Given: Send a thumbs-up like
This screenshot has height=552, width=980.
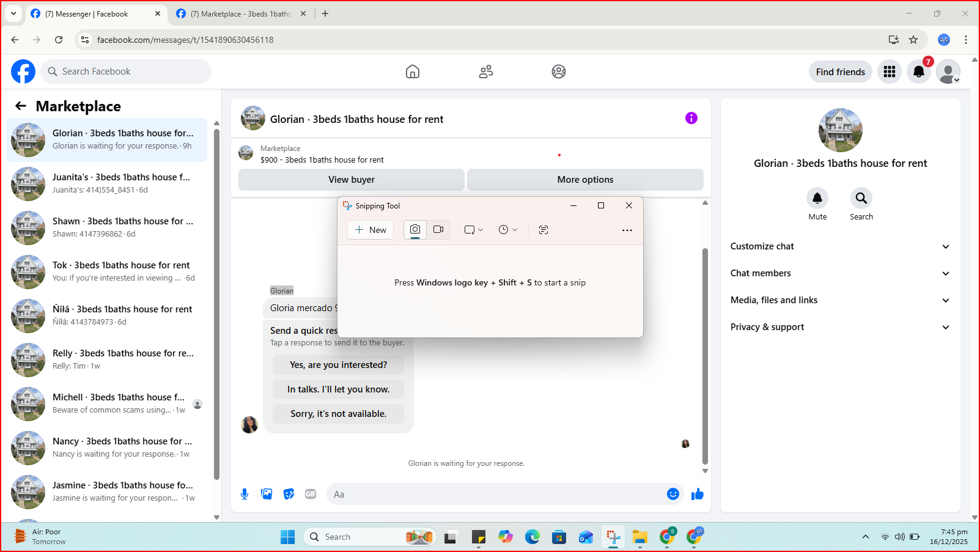Looking at the screenshot, I should tap(698, 494).
